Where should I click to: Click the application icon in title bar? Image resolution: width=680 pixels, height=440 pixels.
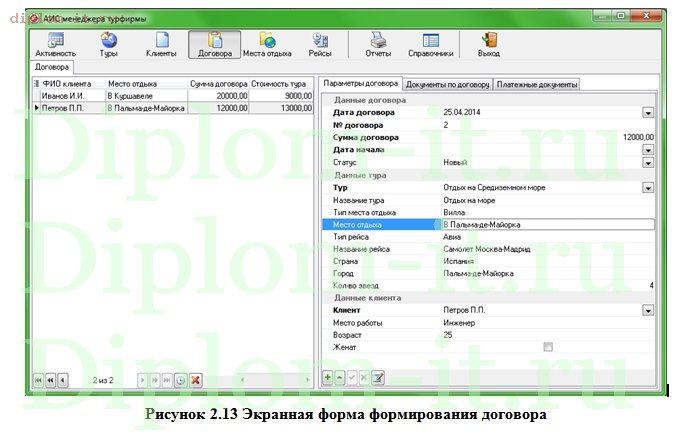[x=35, y=19]
